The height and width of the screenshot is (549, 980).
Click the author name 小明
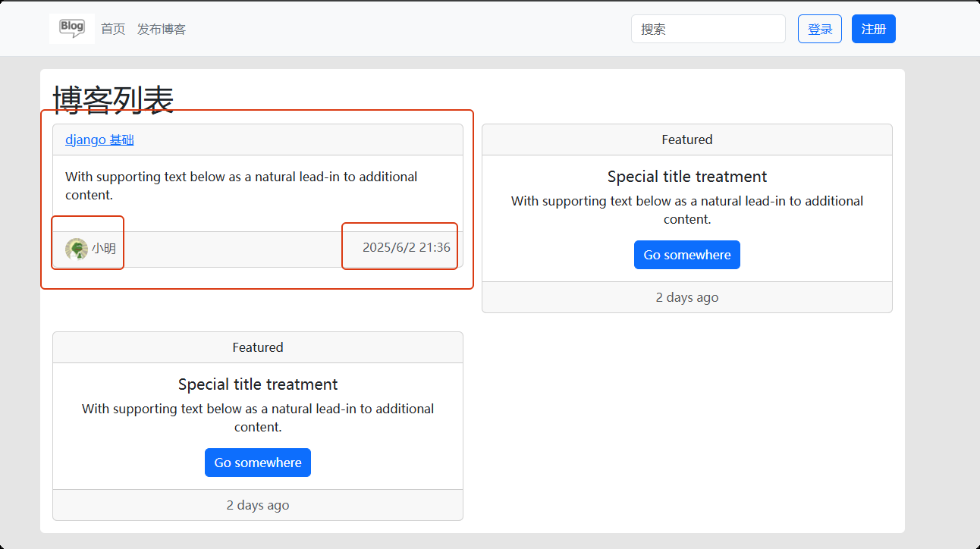pos(104,248)
